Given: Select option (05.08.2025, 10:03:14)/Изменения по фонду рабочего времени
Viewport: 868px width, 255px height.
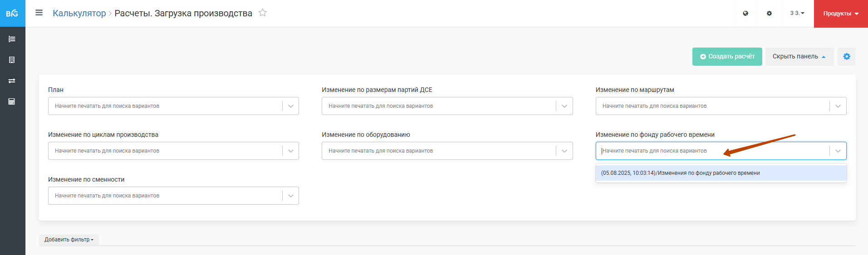Looking at the screenshot, I should 721,173.
